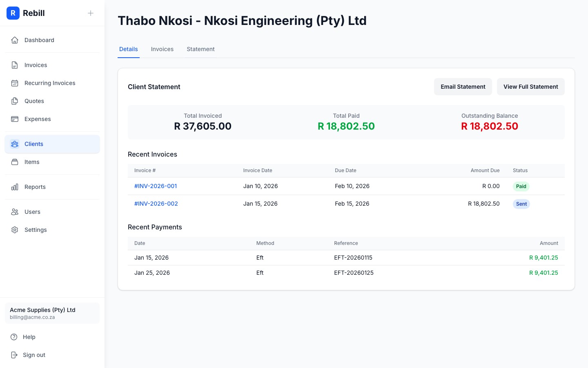Select the Invoices sidebar icon
588x368 pixels.
point(15,65)
